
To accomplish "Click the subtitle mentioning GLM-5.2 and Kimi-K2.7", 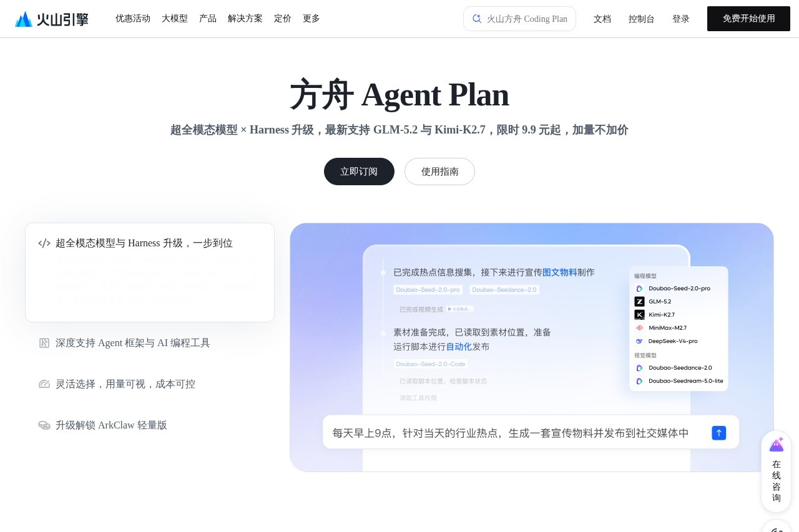I will pos(399,130).
